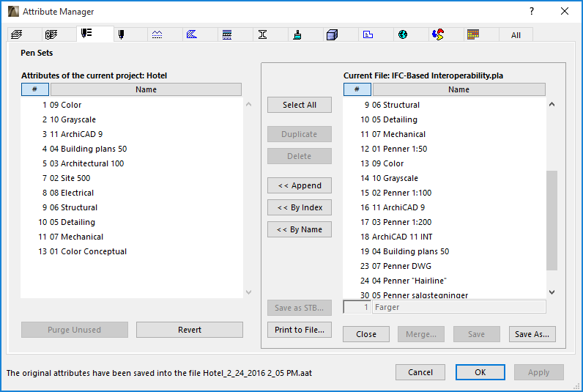Image resolution: width=583 pixels, height=392 pixels.
Task: Click the Purge Unused button
Action: click(x=75, y=330)
